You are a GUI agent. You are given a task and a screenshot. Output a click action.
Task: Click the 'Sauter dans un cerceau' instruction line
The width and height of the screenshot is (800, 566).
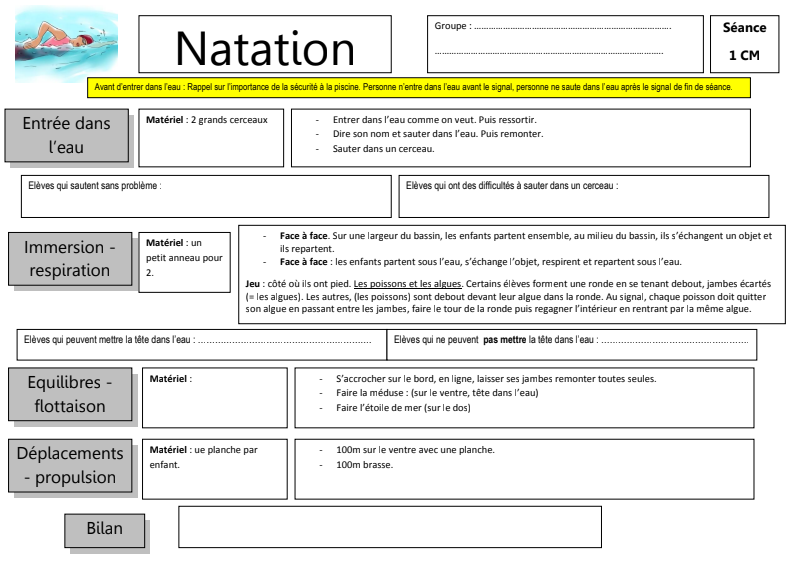coord(383,148)
